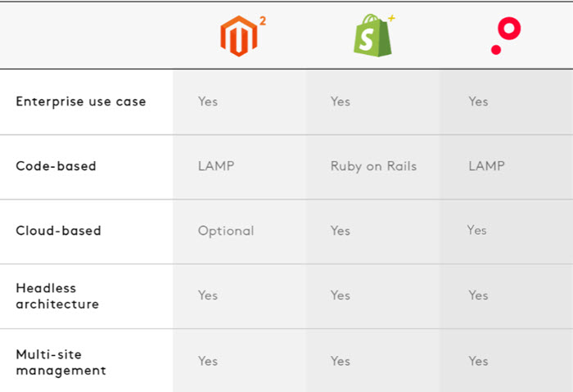Click the Multi-site management row label

pyautogui.click(x=61, y=361)
